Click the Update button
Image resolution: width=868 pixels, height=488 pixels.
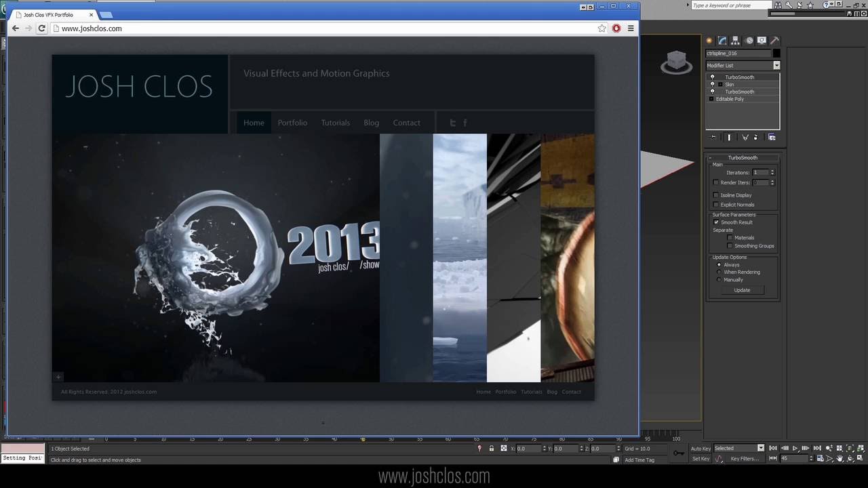click(742, 290)
